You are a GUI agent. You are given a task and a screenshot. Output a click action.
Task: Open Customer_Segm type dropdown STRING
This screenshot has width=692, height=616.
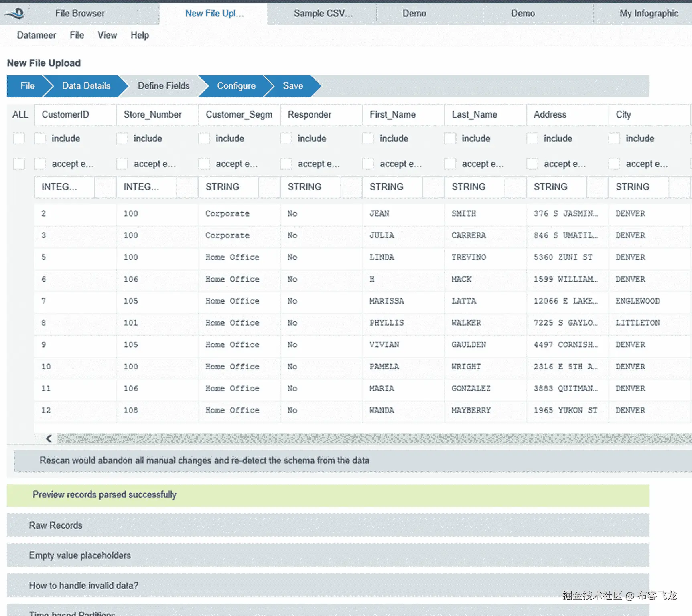click(x=239, y=187)
